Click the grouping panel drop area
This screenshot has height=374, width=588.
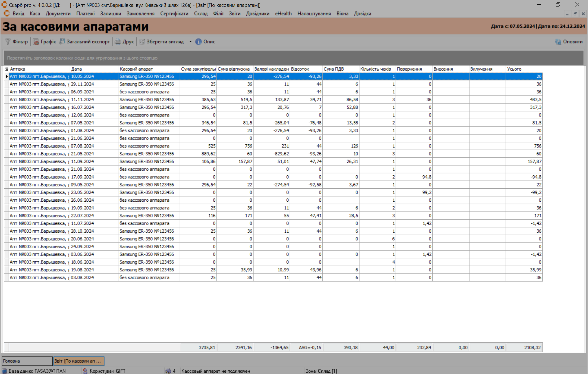[293, 58]
